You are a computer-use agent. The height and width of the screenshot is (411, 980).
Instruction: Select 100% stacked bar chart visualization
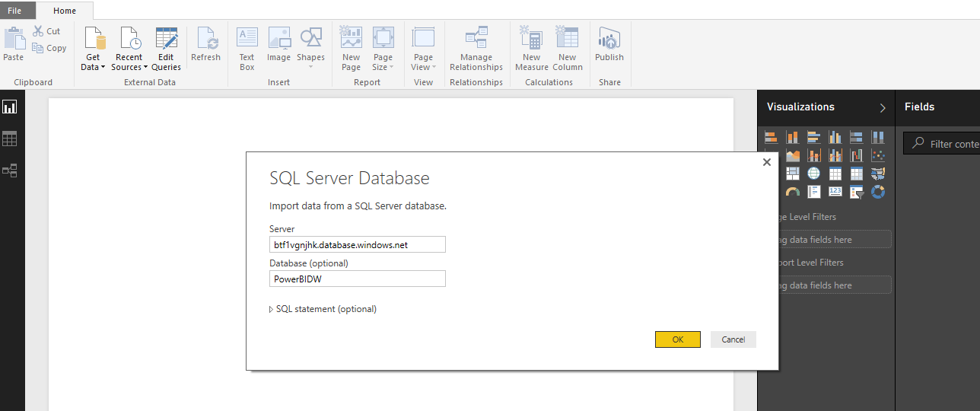[x=857, y=137]
